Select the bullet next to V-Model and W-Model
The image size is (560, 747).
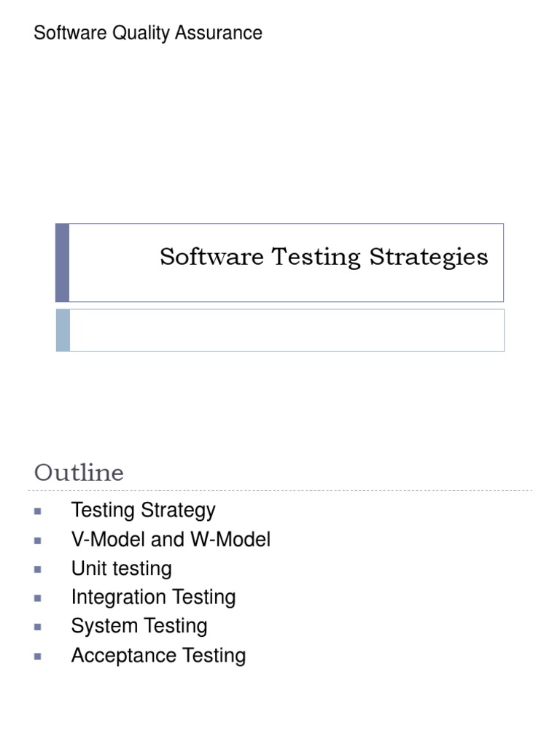[x=38, y=540]
